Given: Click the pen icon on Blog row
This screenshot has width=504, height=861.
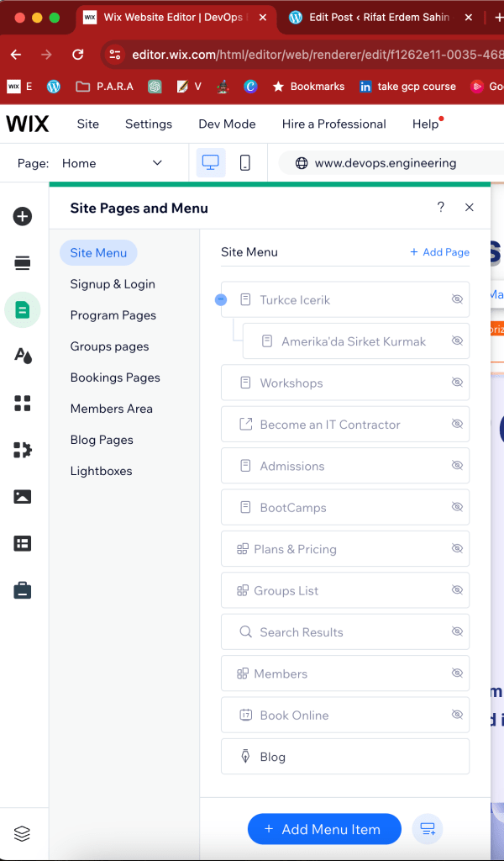Looking at the screenshot, I should (x=245, y=757).
